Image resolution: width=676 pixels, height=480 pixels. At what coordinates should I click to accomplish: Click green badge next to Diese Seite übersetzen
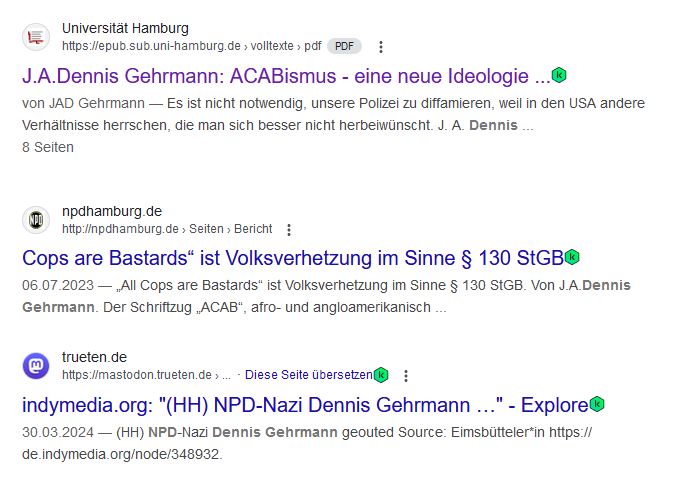(381, 375)
